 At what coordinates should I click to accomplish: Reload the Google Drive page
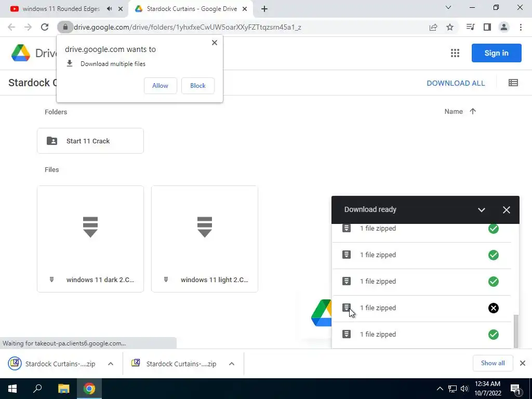tap(45, 27)
